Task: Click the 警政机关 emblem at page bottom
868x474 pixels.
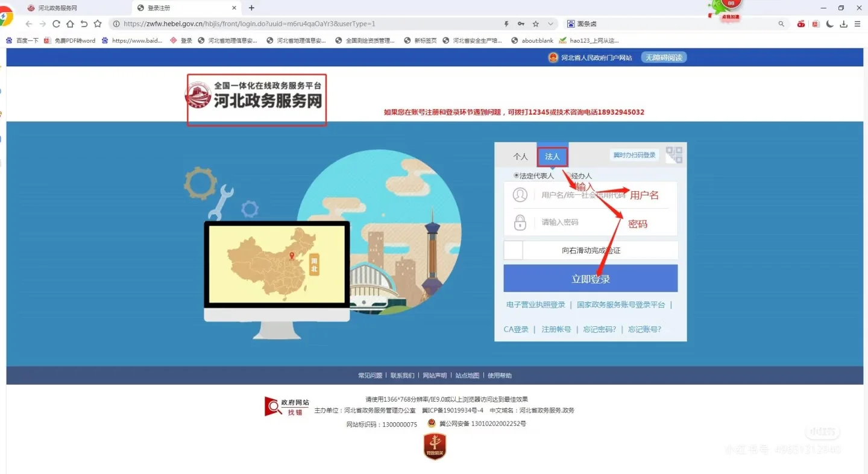Action: 434,446
